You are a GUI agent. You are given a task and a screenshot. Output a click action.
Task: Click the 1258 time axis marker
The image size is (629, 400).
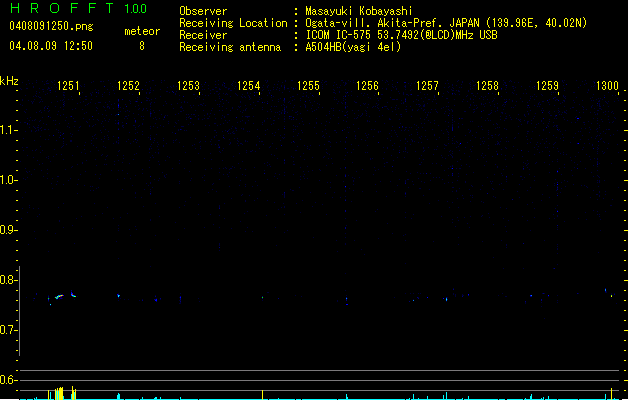487,86
